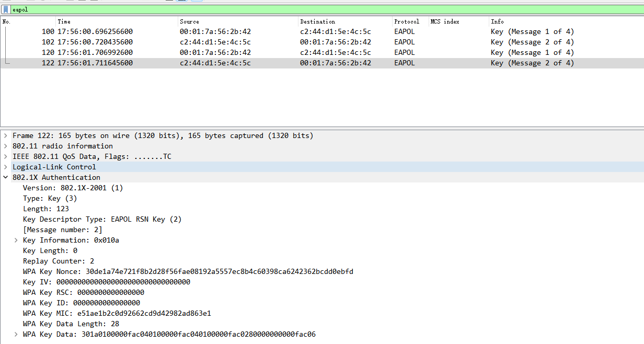The height and width of the screenshot is (344, 644).
Task: Select packet number 100 in the list
Action: point(322,31)
